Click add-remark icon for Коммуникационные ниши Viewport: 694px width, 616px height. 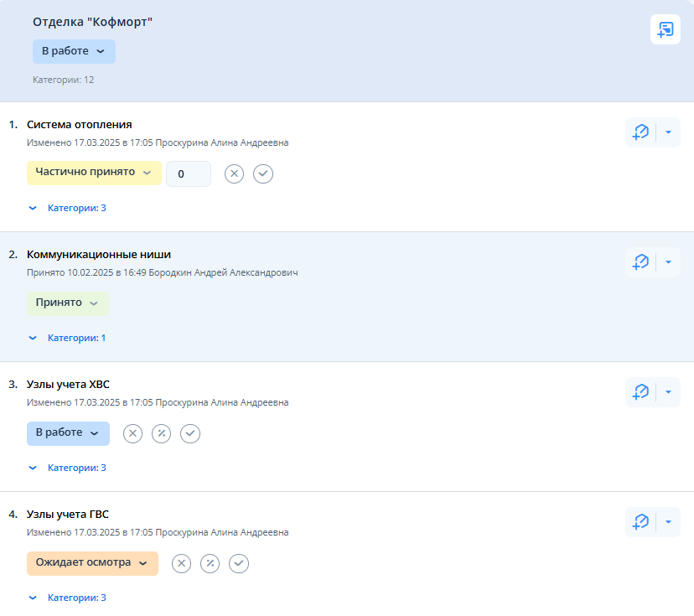641,262
